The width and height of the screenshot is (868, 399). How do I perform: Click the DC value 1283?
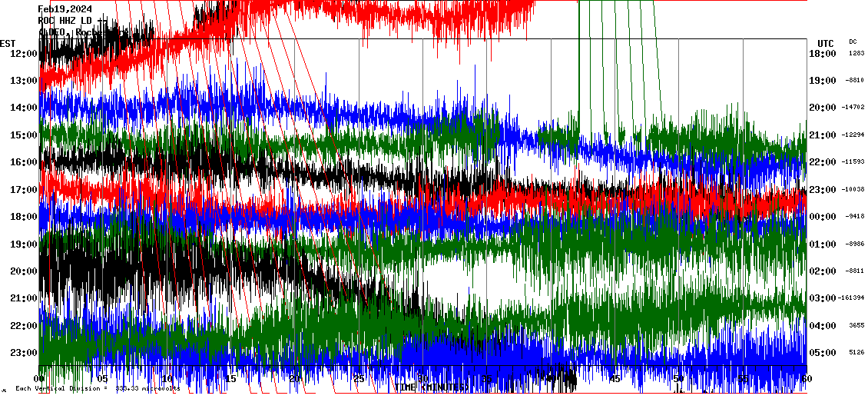856,53
